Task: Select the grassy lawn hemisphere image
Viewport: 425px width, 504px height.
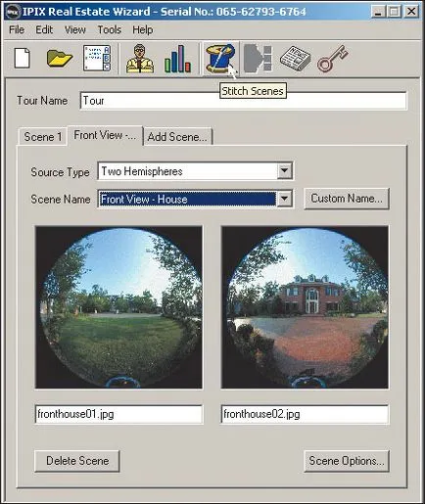Action: pos(118,307)
